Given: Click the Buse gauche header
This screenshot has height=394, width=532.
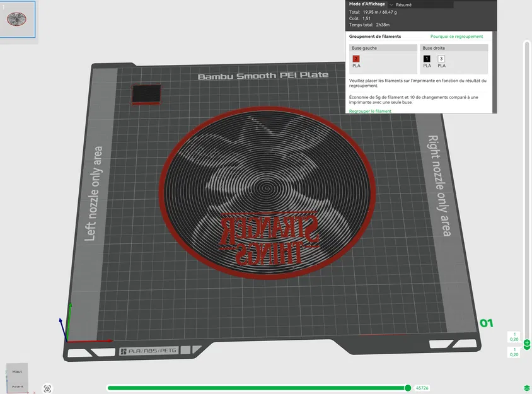Looking at the screenshot, I should click(x=383, y=48).
